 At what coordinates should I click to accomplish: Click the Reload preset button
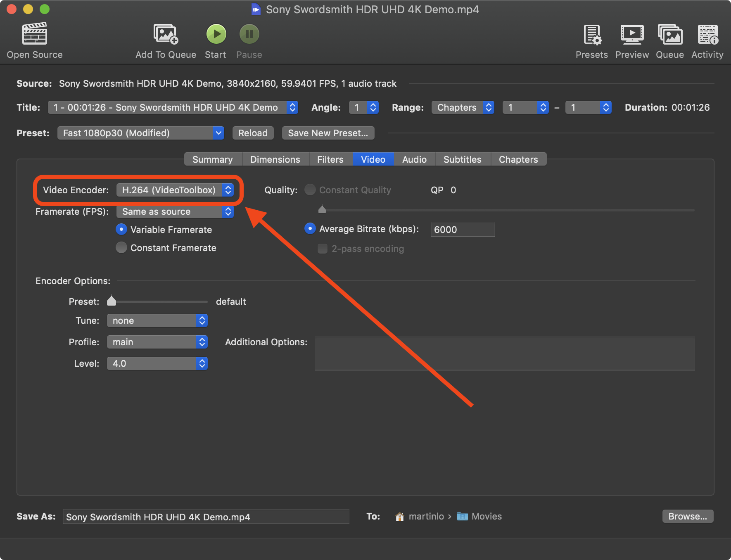click(253, 133)
